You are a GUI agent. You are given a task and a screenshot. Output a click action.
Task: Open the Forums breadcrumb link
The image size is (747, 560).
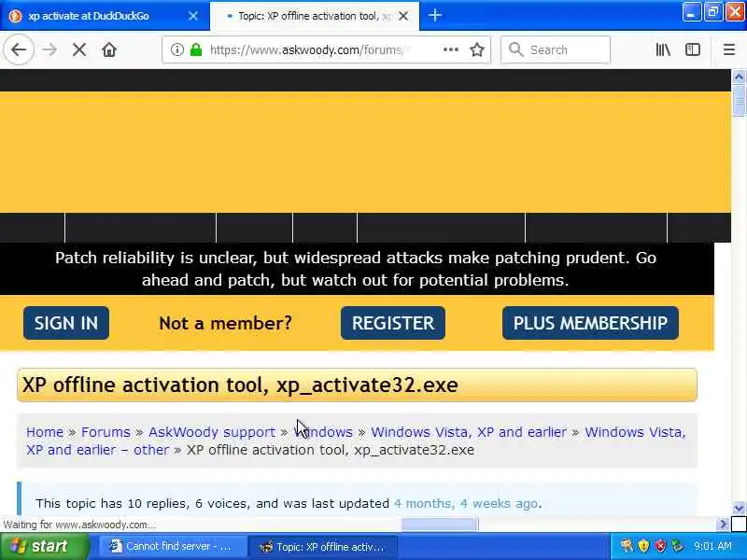click(106, 432)
